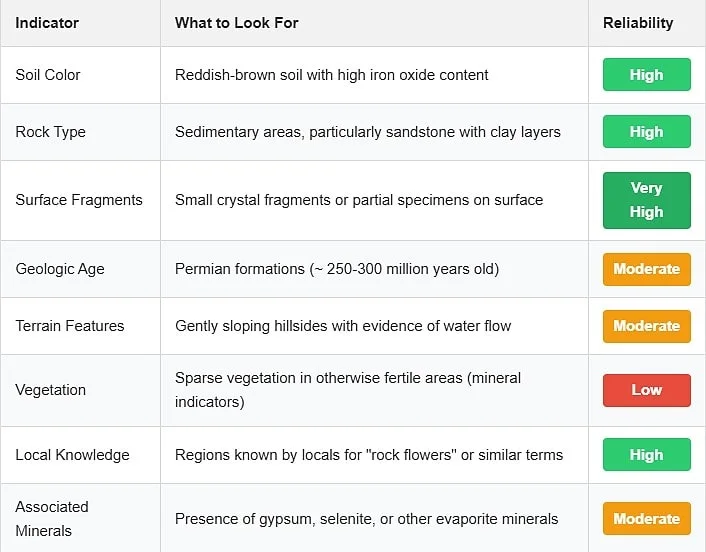This screenshot has width=706, height=552.
Task: Select the High badge for Soil Color
Action: pos(647,75)
